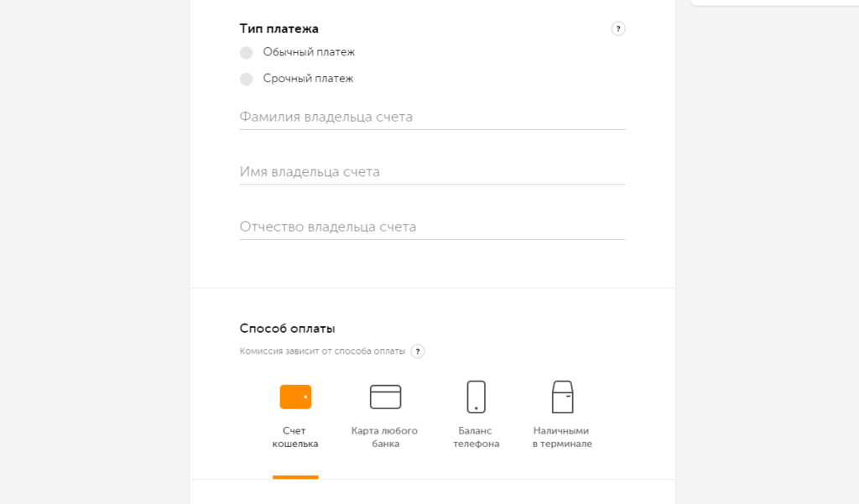
Task: Open the commission help question mark
Action: click(x=418, y=351)
